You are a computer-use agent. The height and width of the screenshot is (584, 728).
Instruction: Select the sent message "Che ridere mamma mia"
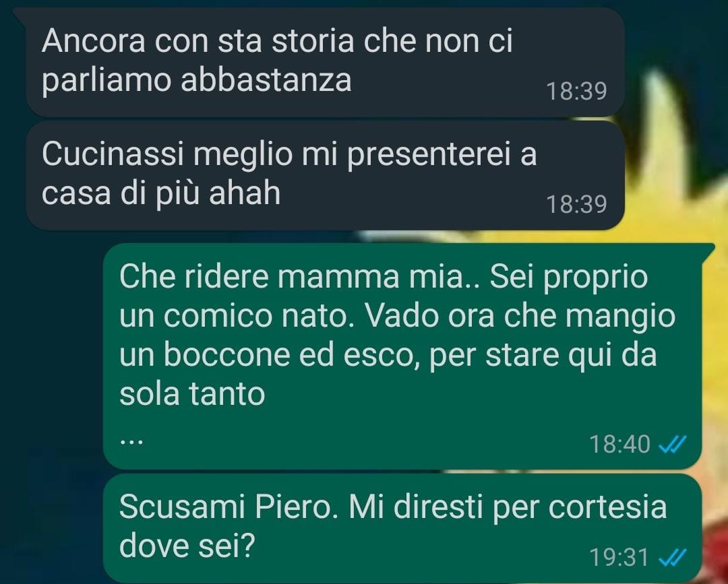click(402, 356)
